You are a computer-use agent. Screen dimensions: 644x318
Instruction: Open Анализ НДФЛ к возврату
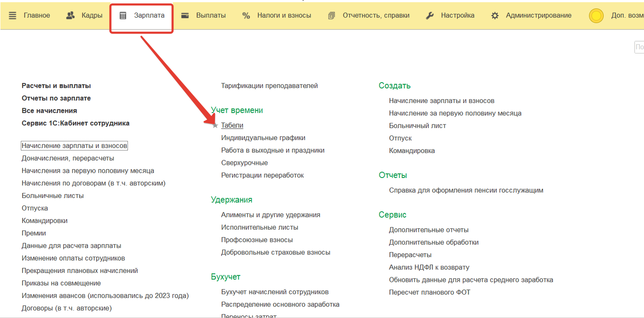pyautogui.click(x=429, y=267)
